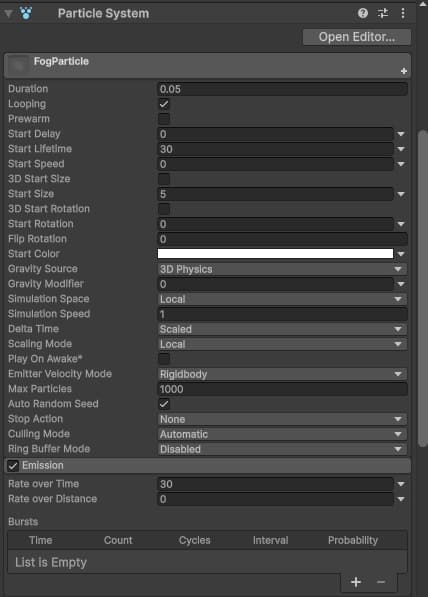The image size is (428, 597).
Task: Open the presets slider icon
Action: [383, 13]
